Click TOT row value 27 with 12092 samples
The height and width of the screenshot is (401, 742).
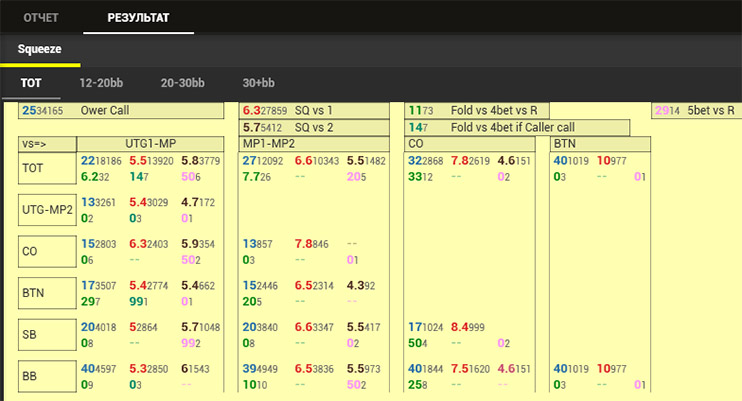coord(263,161)
